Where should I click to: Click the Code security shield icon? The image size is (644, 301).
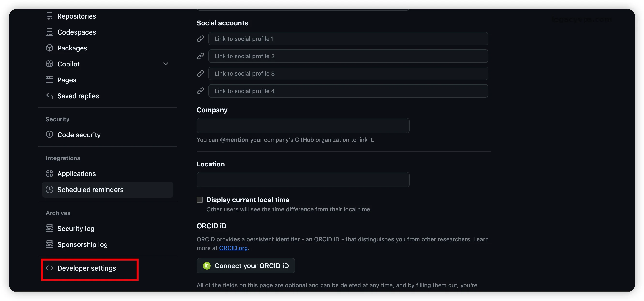(x=50, y=135)
